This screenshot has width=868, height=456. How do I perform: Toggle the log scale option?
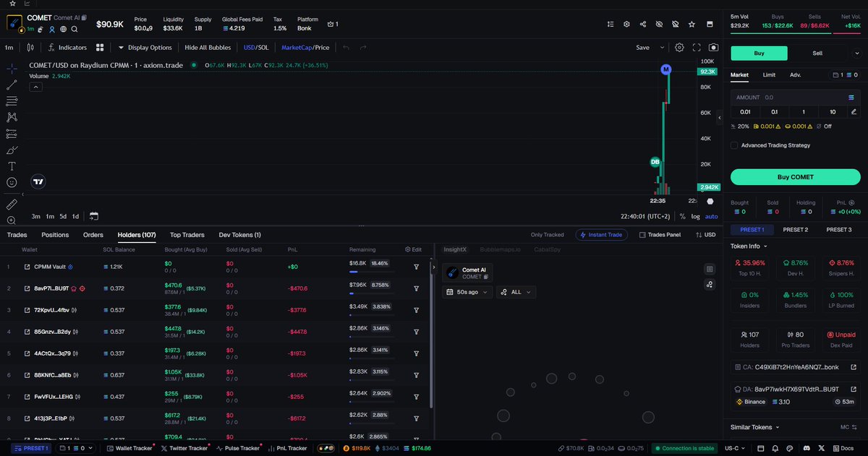pos(695,216)
